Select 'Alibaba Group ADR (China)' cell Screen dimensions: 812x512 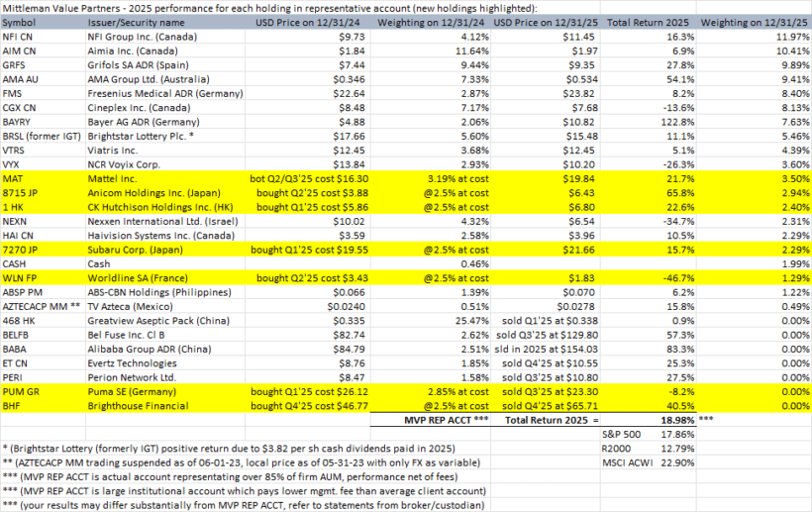tap(165, 350)
